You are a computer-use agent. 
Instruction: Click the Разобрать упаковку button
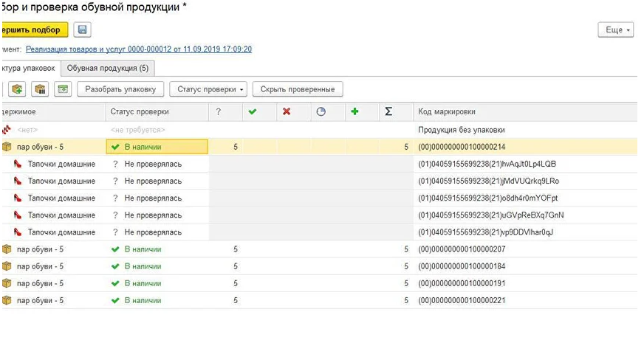click(120, 89)
